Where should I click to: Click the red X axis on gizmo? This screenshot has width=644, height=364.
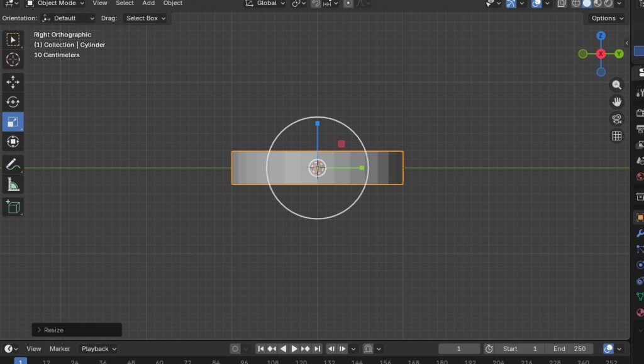tap(601, 54)
